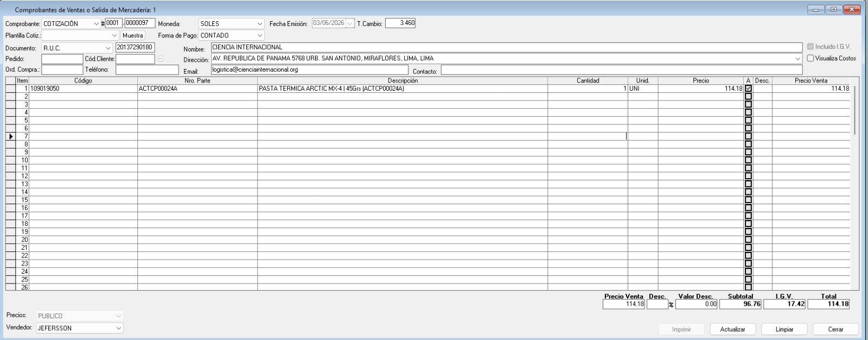This screenshot has height=340, width=868.
Task: Click the Limpiar button
Action: click(x=784, y=329)
